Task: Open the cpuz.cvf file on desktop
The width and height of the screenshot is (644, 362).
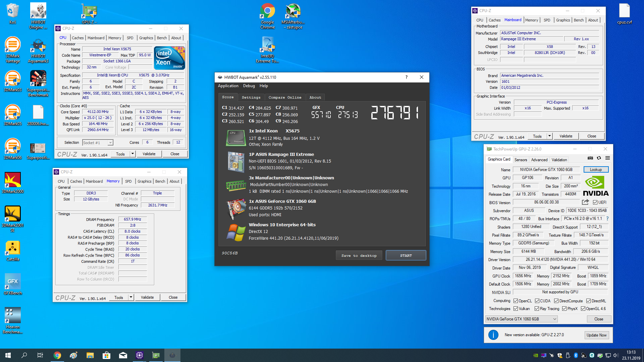Action: click(x=624, y=13)
